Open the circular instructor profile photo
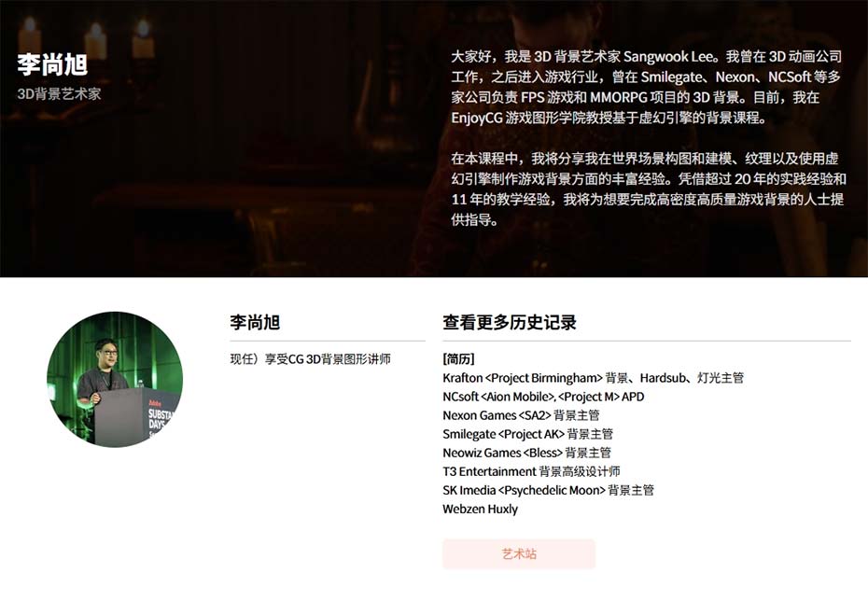The image size is (868, 601). tap(115, 380)
